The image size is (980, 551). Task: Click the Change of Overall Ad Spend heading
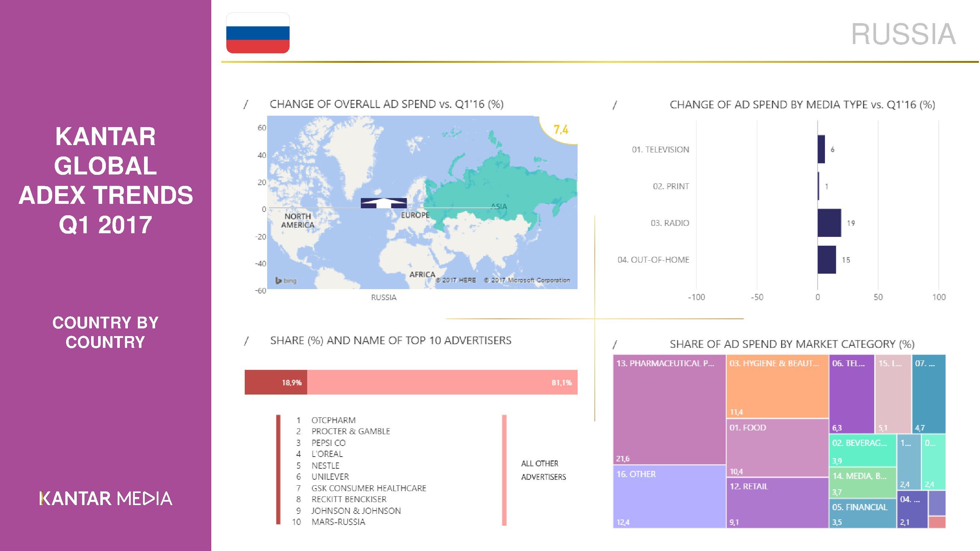387,104
